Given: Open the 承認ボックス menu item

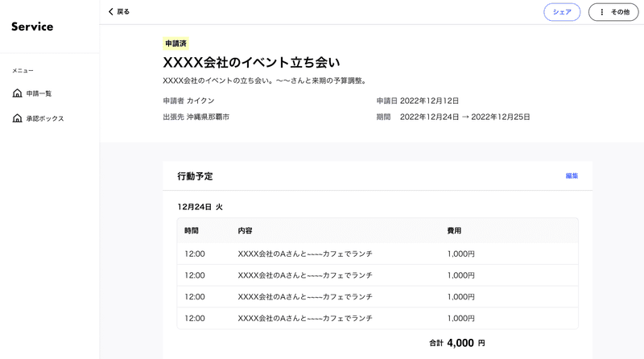Looking at the screenshot, I should pyautogui.click(x=44, y=118).
